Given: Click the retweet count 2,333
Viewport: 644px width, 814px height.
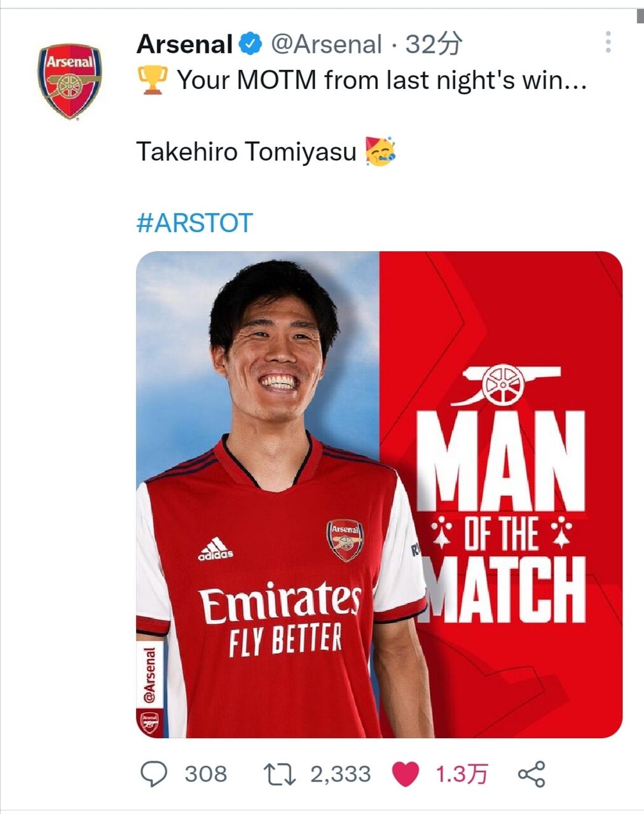Looking at the screenshot, I should [340, 774].
